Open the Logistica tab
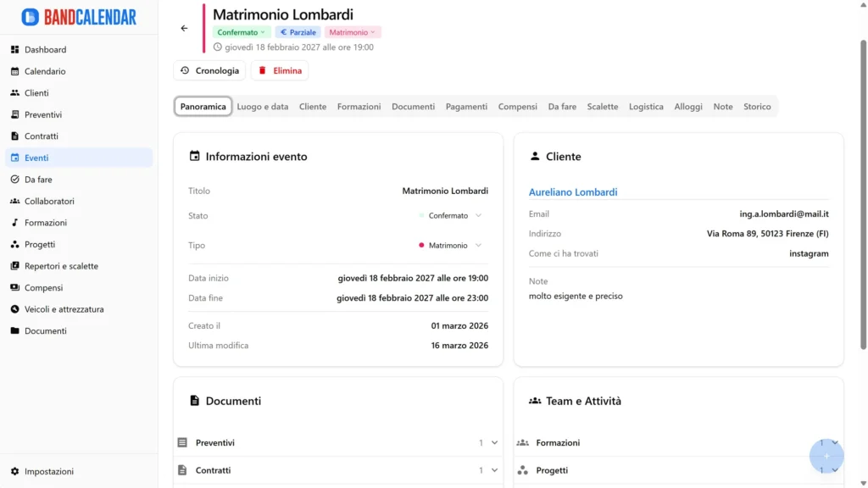Viewport: 868px width, 488px height. click(x=645, y=107)
